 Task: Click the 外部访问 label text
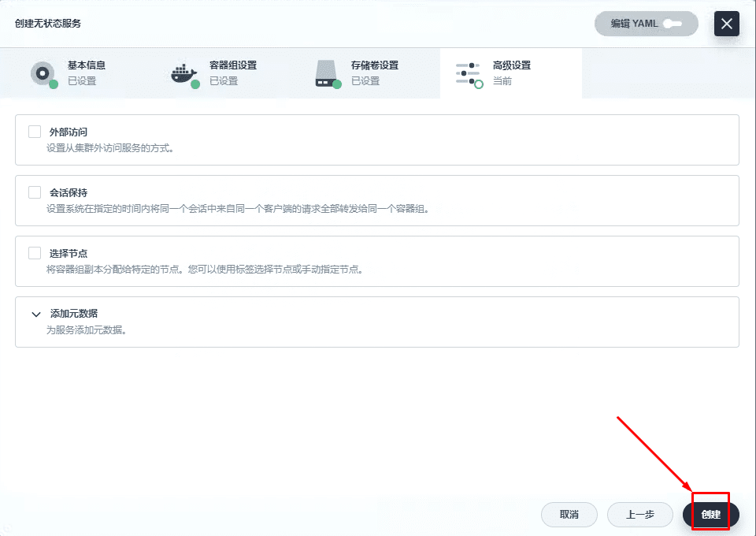69,132
